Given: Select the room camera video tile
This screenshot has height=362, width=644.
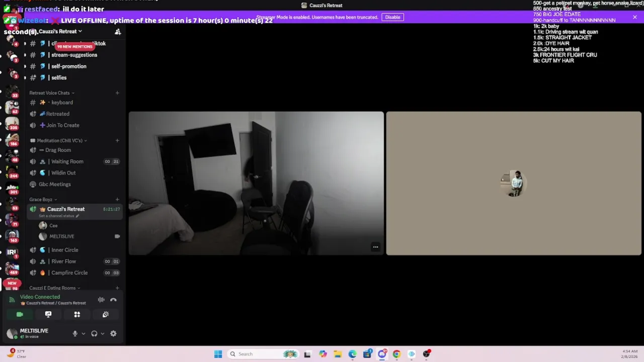Looking at the screenshot, I should pos(256,184).
